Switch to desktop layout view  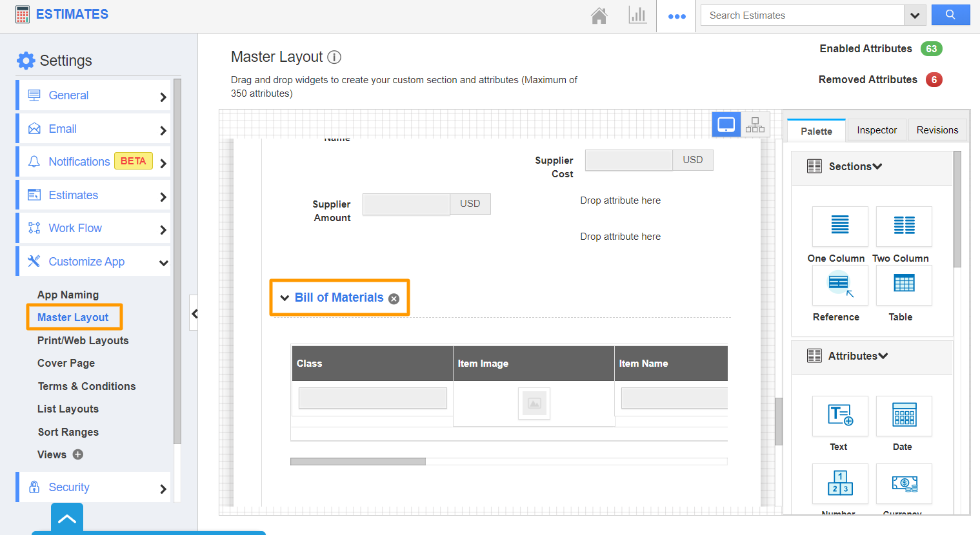click(726, 124)
